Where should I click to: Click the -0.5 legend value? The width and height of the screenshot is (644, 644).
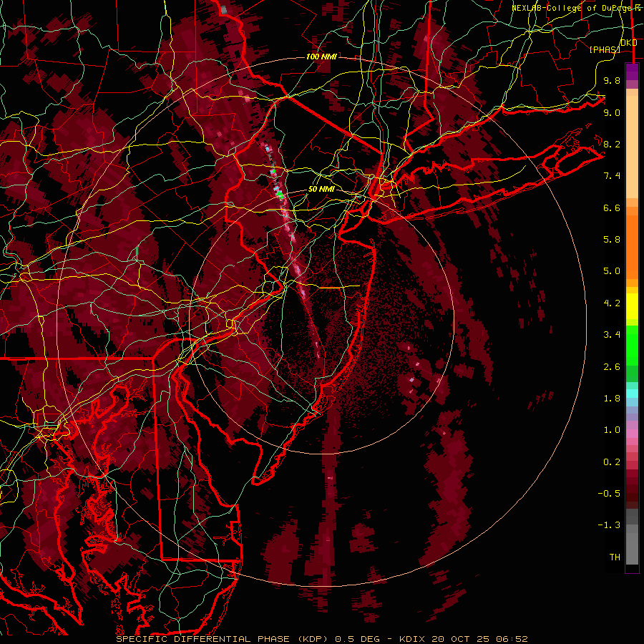point(609,494)
